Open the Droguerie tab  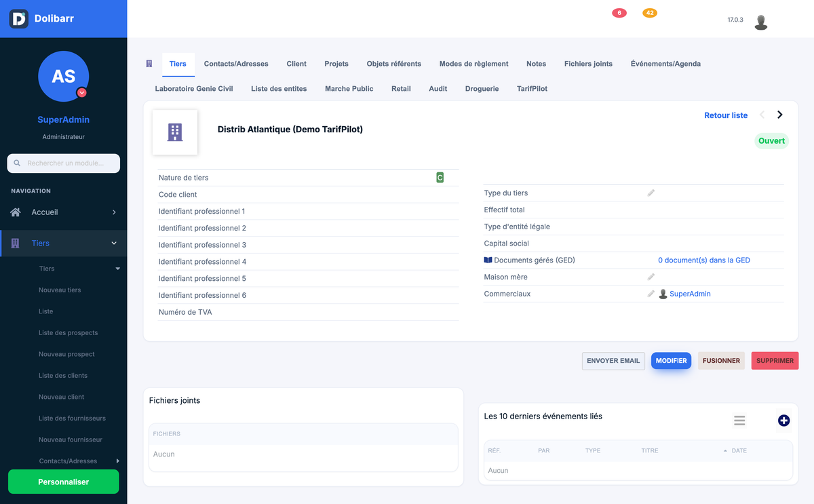tap(482, 89)
